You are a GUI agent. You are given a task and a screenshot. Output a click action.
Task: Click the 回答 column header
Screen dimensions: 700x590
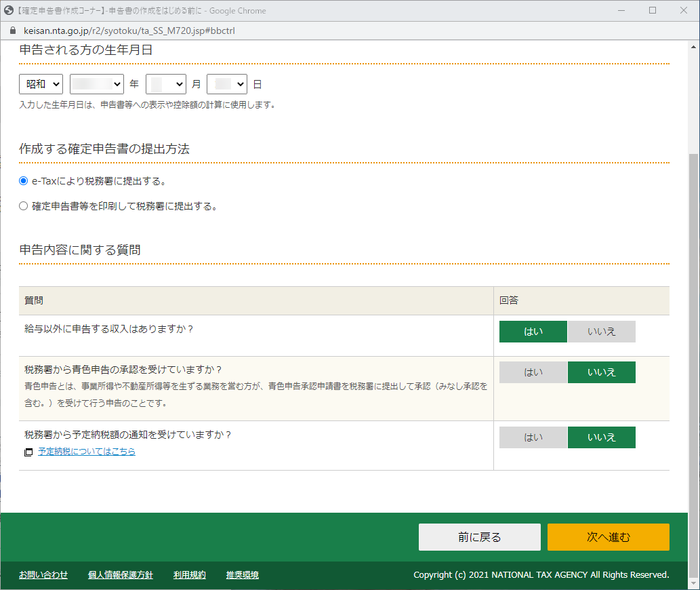coord(508,300)
